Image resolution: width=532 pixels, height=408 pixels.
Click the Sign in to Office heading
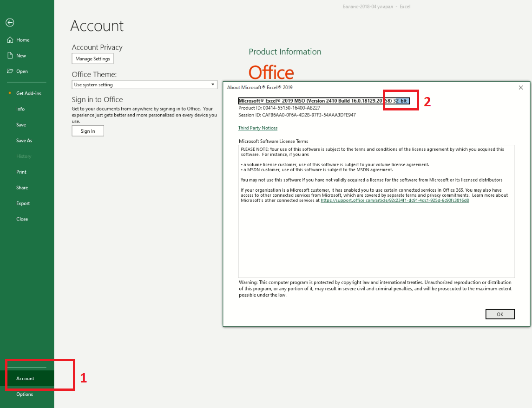tap(97, 99)
